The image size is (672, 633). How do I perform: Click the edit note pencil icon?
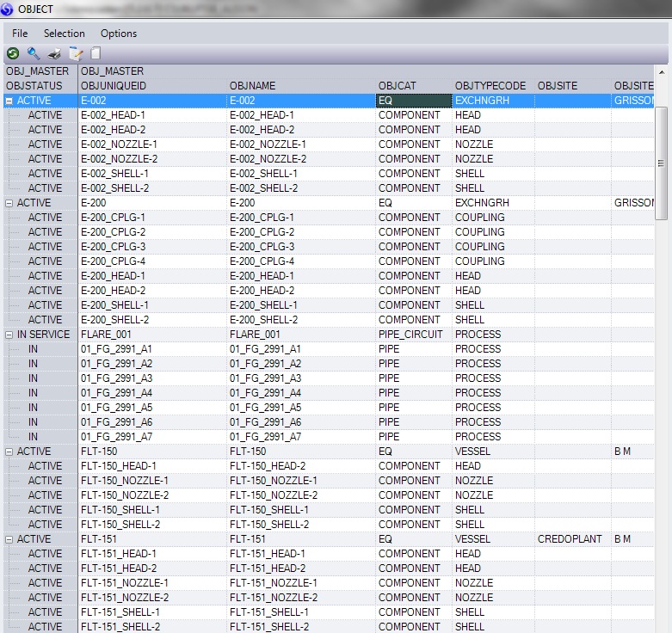76,53
